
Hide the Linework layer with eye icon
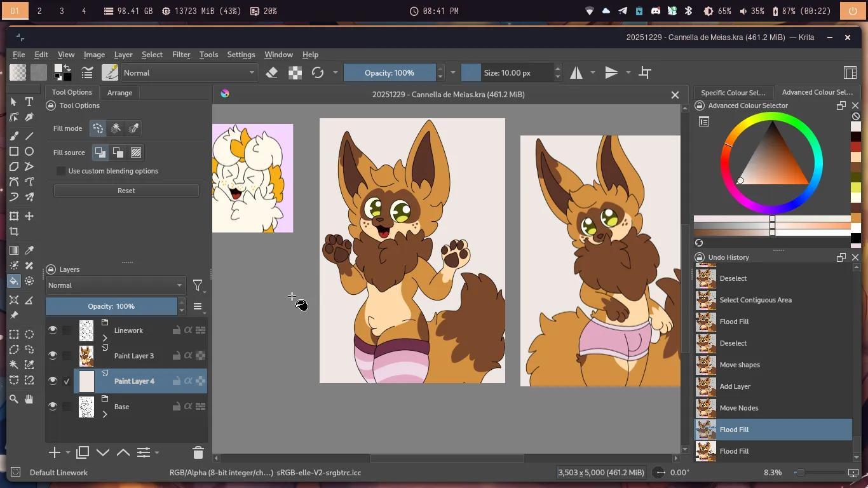coord(53,330)
